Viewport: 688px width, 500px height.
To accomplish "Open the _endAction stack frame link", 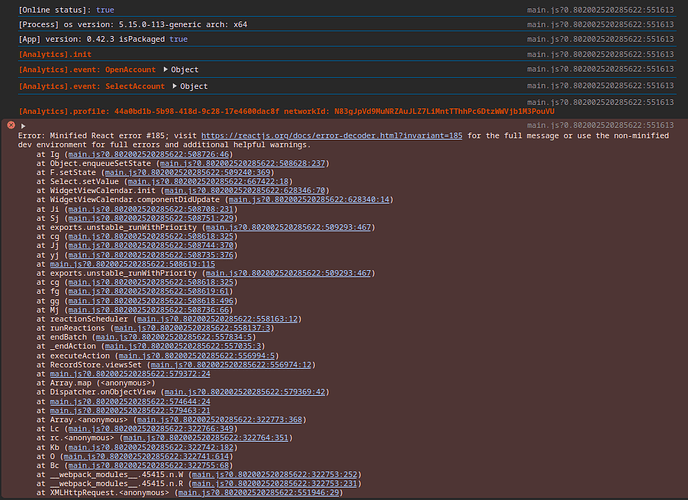I will click(183, 346).
